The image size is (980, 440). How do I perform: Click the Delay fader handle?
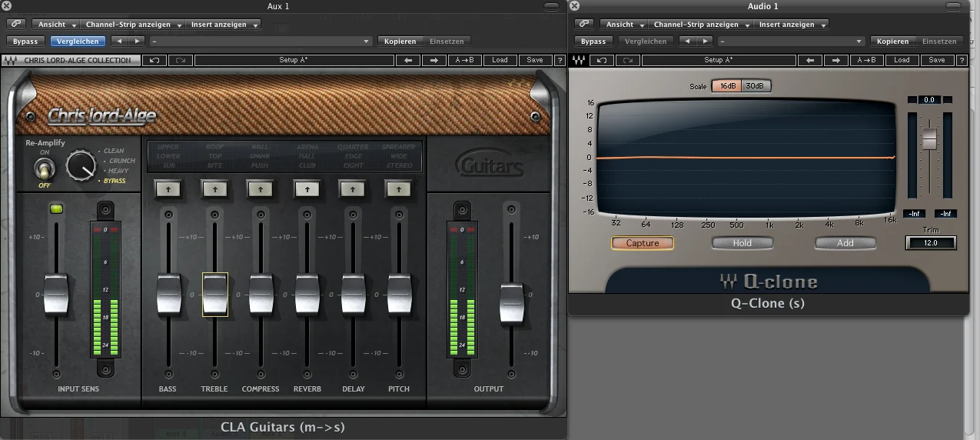pos(354,295)
